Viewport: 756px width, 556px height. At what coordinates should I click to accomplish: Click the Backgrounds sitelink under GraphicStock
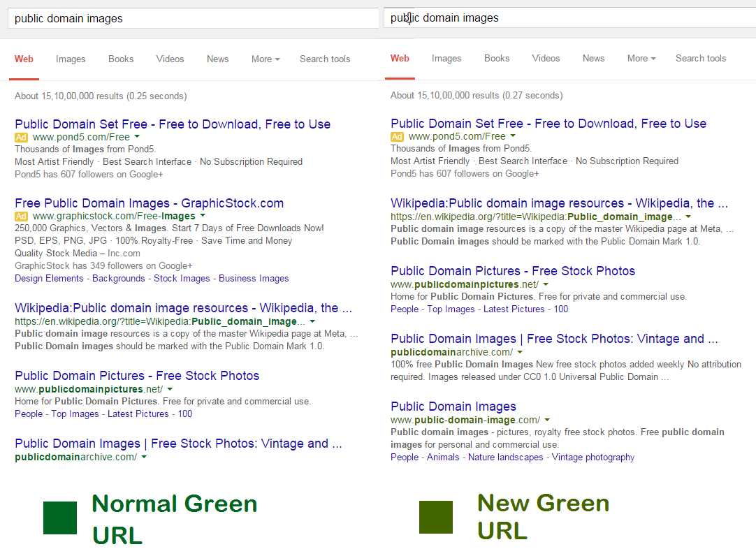pos(119,278)
